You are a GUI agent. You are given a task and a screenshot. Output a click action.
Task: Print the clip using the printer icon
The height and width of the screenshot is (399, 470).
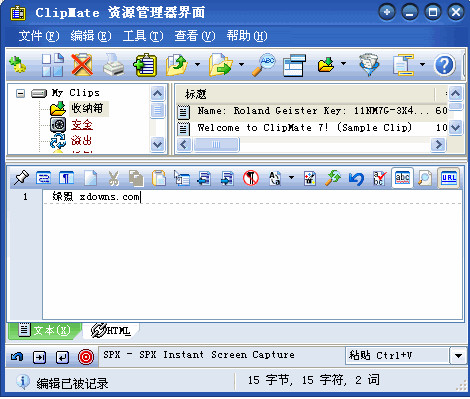point(113,65)
